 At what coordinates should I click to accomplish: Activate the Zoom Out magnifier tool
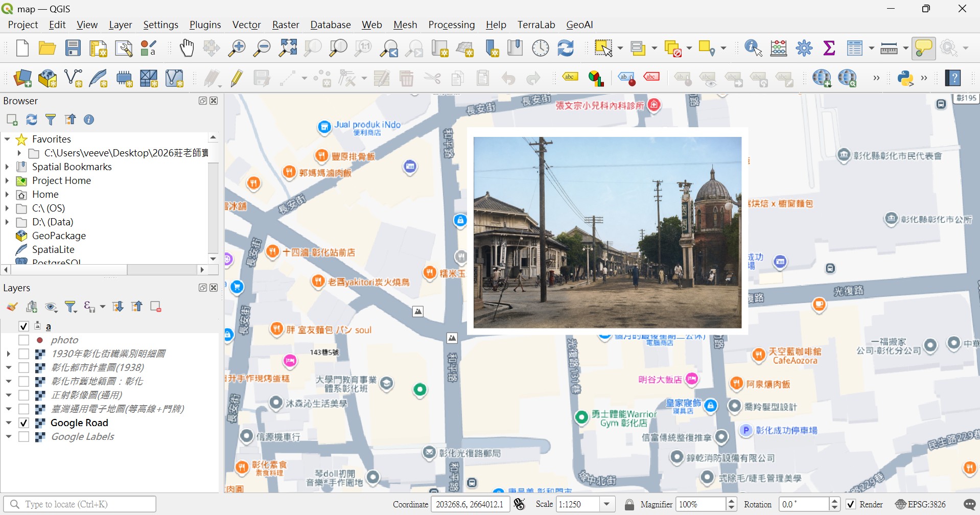click(262, 48)
